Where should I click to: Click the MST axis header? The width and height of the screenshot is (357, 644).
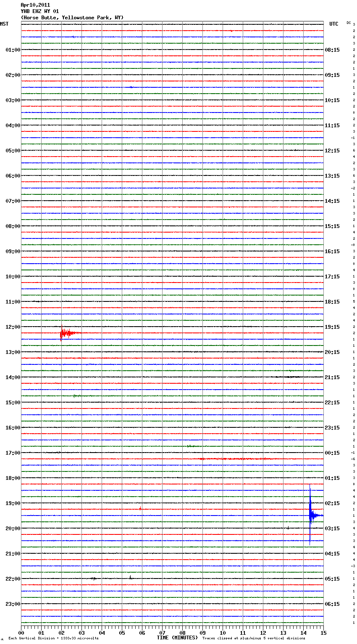click(x=4, y=24)
